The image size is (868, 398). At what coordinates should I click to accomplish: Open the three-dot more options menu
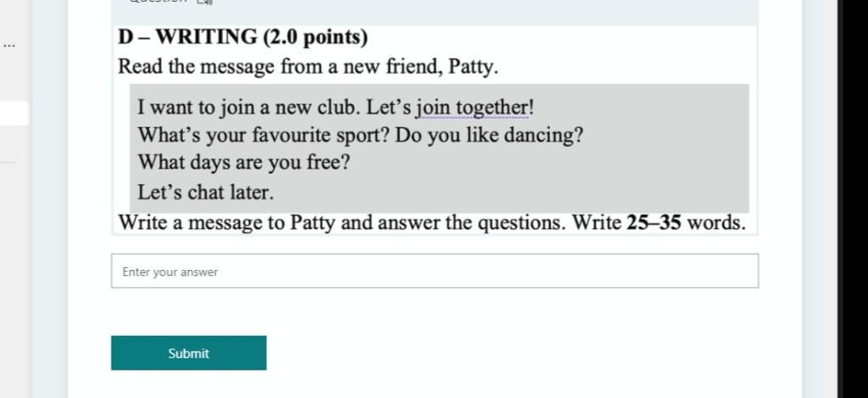coord(8,46)
